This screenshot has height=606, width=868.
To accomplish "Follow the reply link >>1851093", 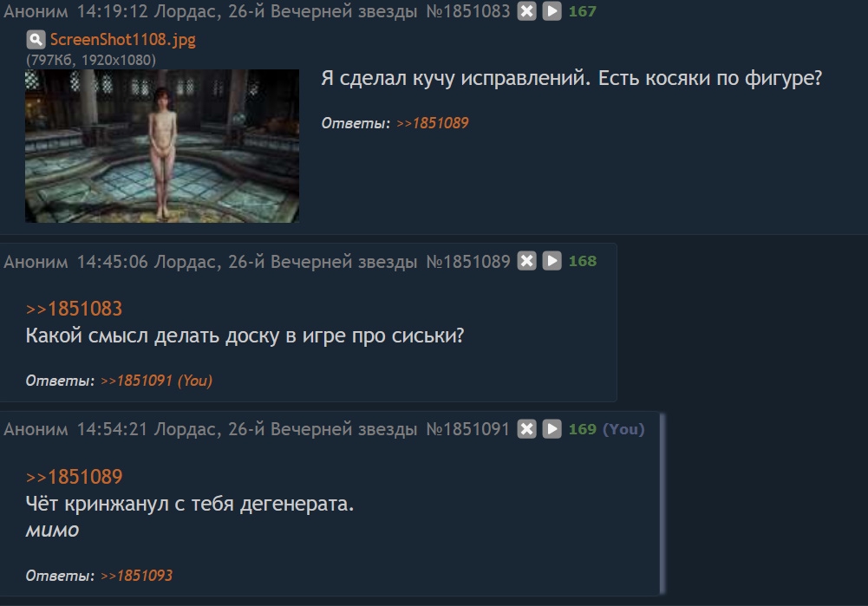I will coord(136,576).
